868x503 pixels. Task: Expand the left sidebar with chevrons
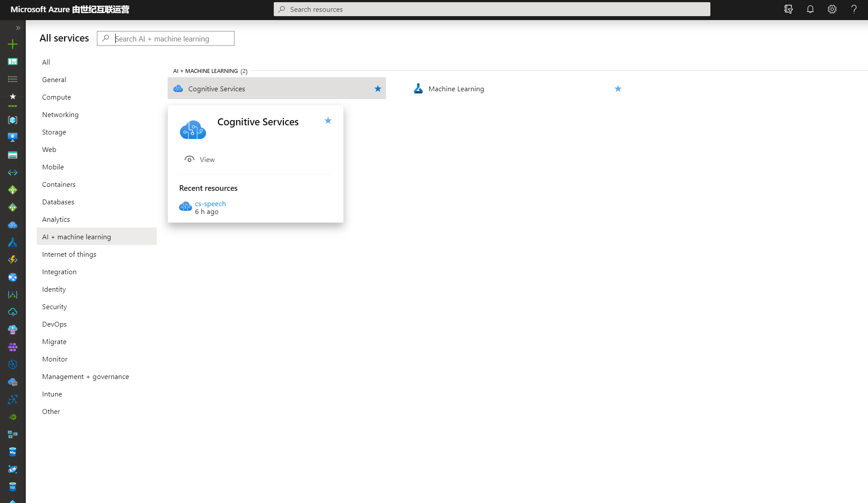(18, 28)
